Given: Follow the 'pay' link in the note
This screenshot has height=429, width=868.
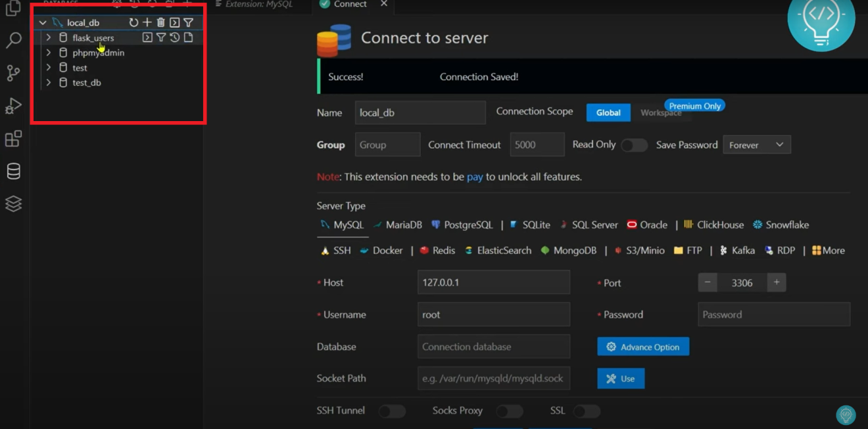Looking at the screenshot, I should point(475,177).
